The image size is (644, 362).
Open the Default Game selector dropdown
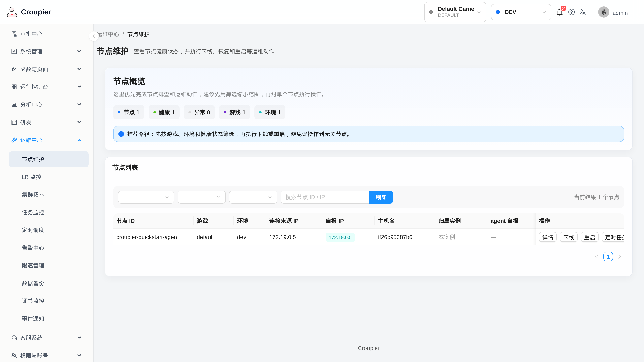click(x=455, y=12)
